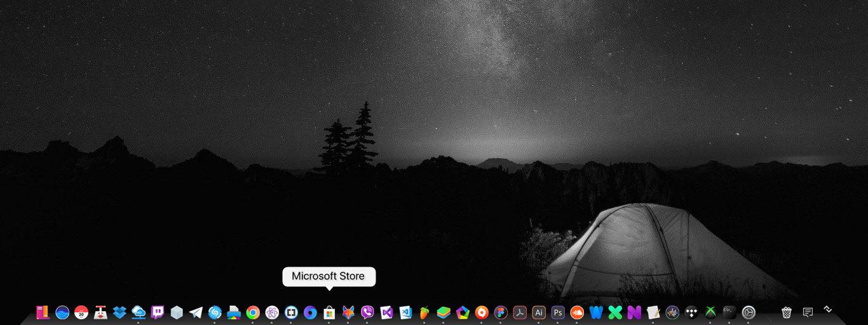
Task: Open Shazam in the dock
Action: tap(215, 312)
